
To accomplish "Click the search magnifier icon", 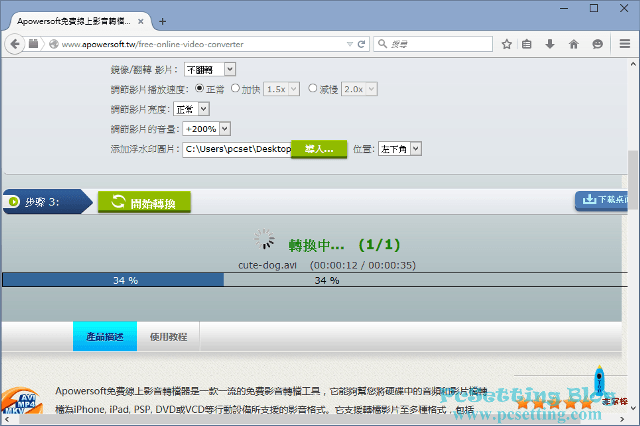I will click(x=382, y=44).
